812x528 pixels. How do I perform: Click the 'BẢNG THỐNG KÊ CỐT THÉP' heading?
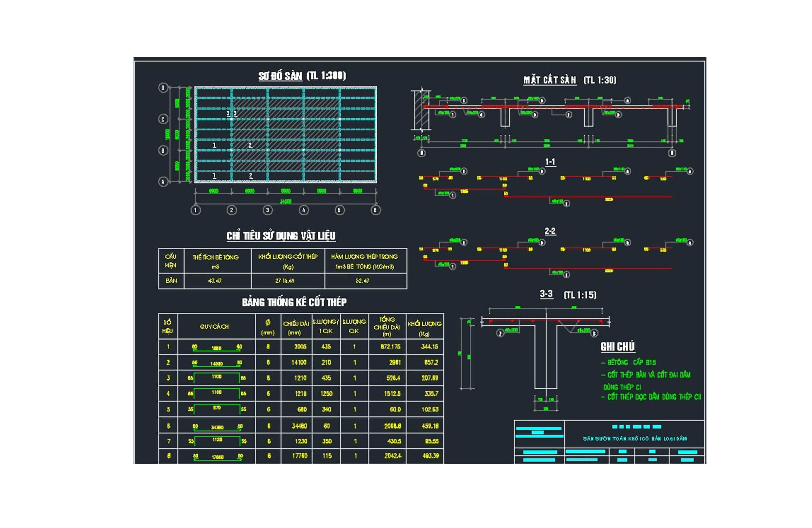[x=294, y=302]
